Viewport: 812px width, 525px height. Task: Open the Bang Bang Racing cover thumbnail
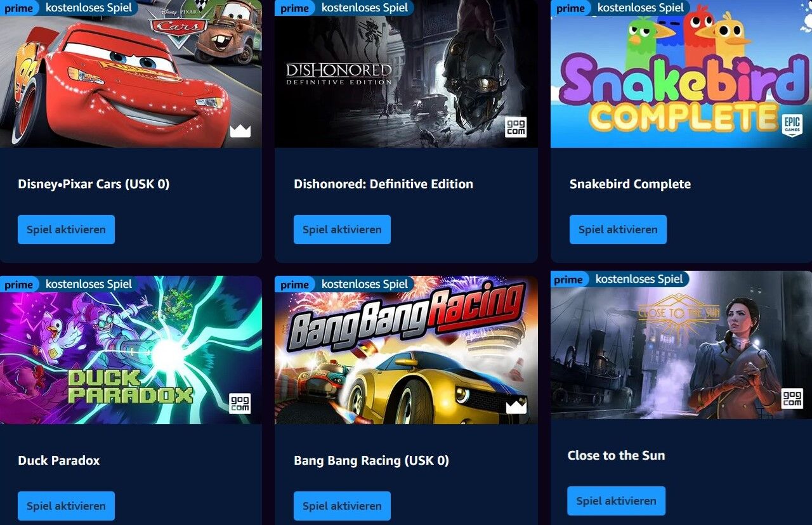(x=406, y=350)
